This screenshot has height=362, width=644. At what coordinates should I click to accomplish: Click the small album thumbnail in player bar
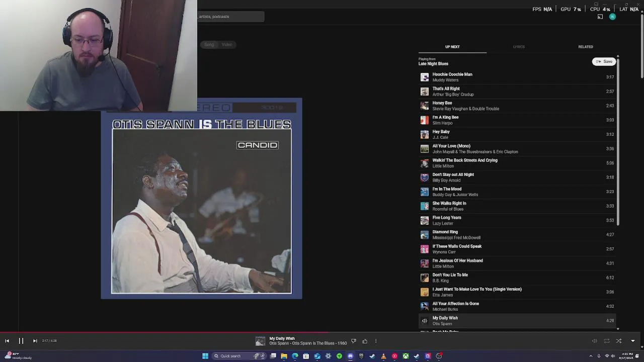pyautogui.click(x=260, y=341)
